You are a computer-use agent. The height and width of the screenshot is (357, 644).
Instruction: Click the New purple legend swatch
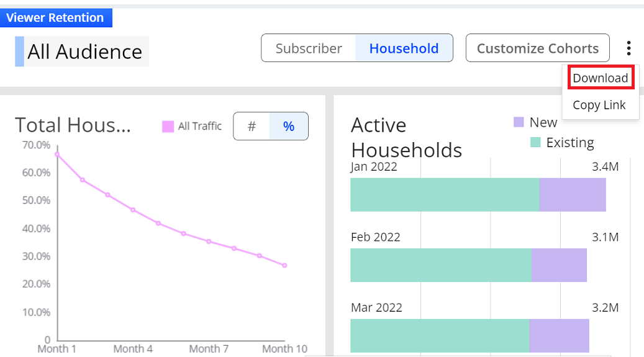tap(519, 122)
